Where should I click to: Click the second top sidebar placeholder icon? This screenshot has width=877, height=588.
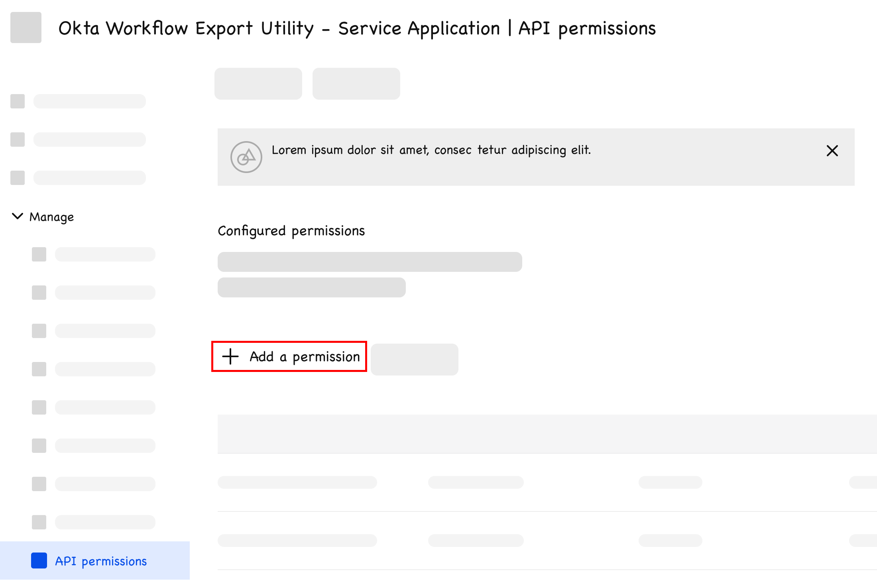coord(18,140)
